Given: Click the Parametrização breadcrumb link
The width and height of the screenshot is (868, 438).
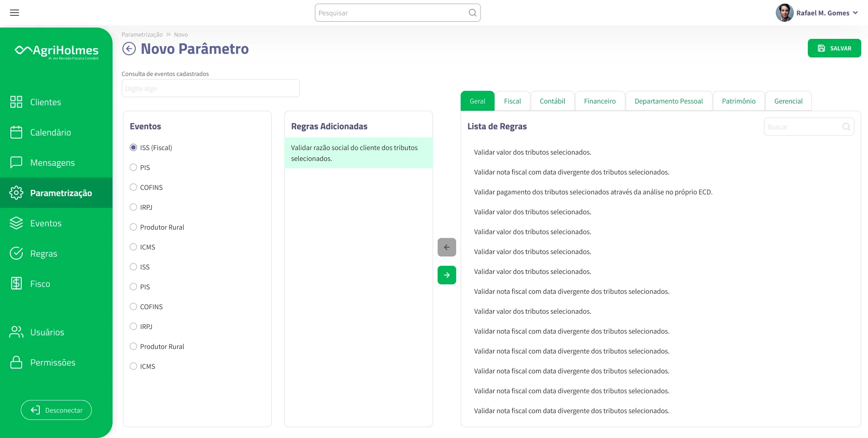Looking at the screenshot, I should [142, 34].
